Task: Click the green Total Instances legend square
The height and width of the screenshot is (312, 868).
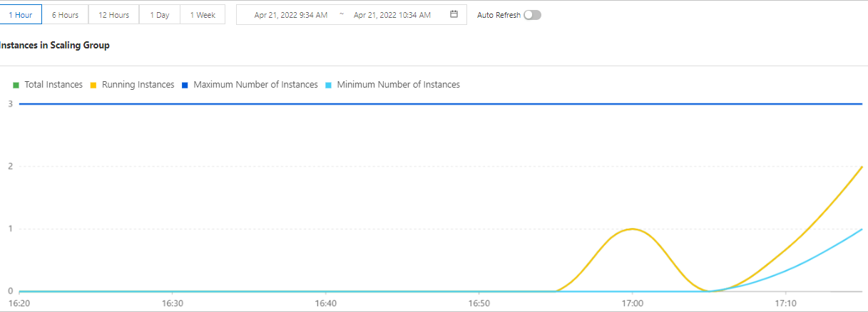Action: point(16,85)
